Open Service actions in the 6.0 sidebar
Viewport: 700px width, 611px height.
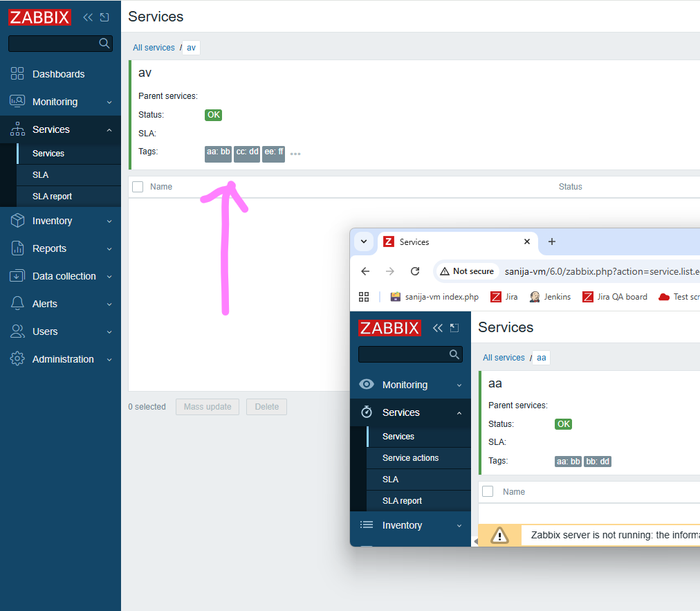click(410, 458)
